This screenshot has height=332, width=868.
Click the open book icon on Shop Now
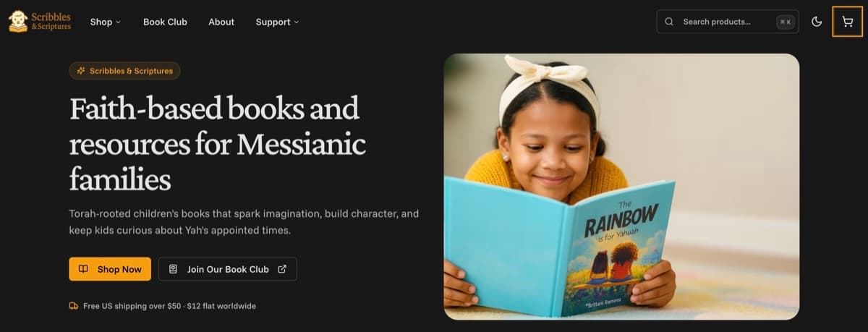[x=83, y=269]
